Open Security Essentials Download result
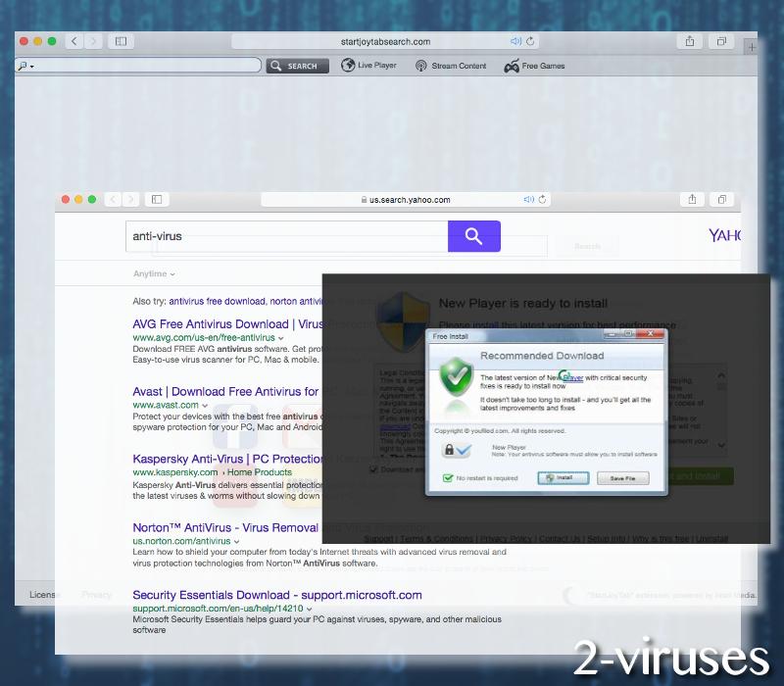Screen dimensions: 784x686 (277, 595)
